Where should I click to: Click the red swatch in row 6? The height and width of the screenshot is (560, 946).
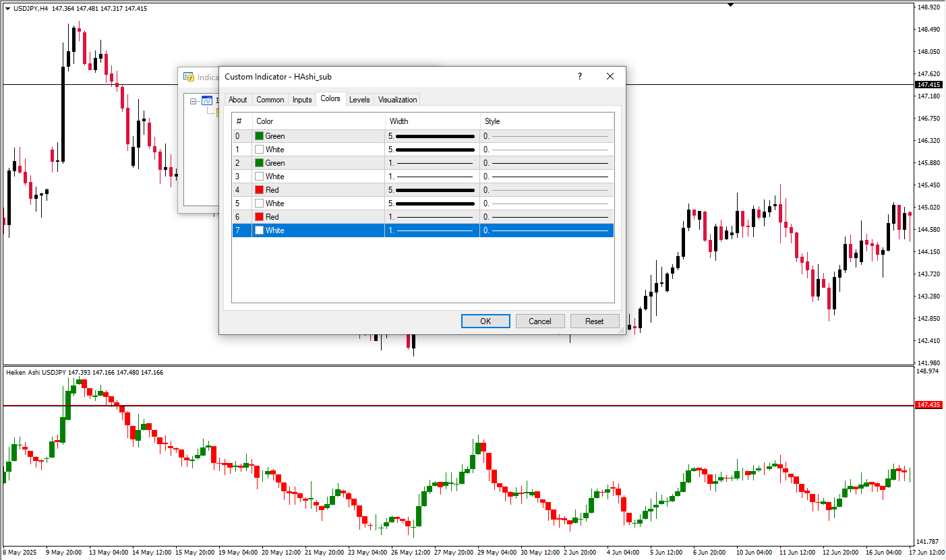[259, 217]
